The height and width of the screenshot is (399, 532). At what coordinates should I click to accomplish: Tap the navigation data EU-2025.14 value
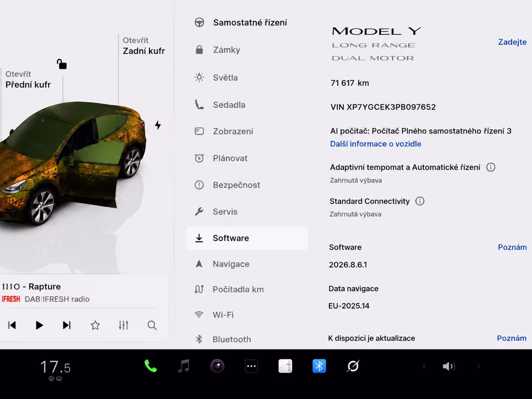[349, 306]
